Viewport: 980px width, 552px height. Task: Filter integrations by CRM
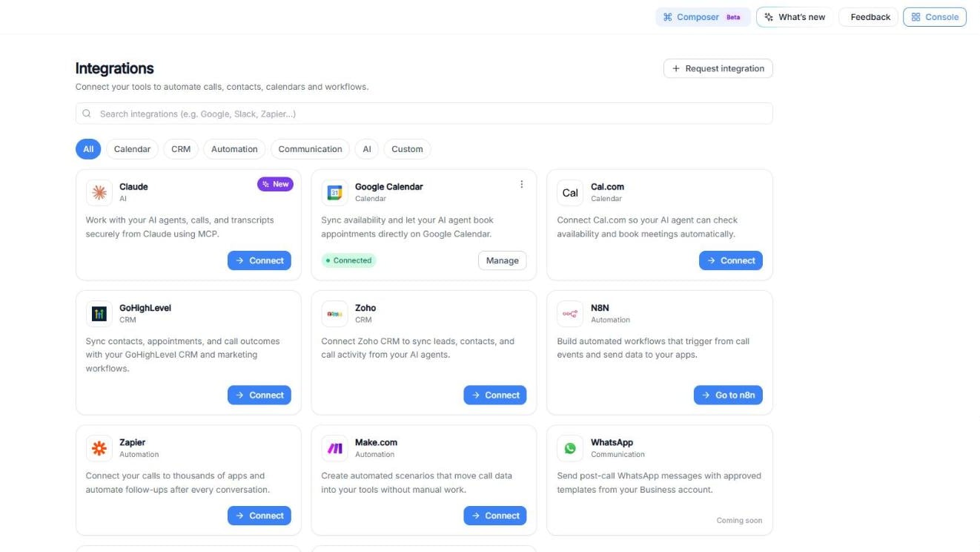[181, 149]
